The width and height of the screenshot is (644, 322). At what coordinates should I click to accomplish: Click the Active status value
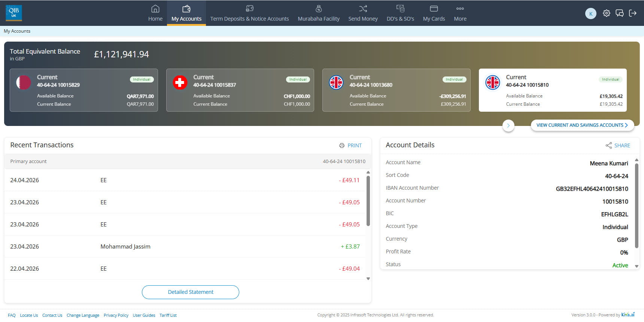620,265
